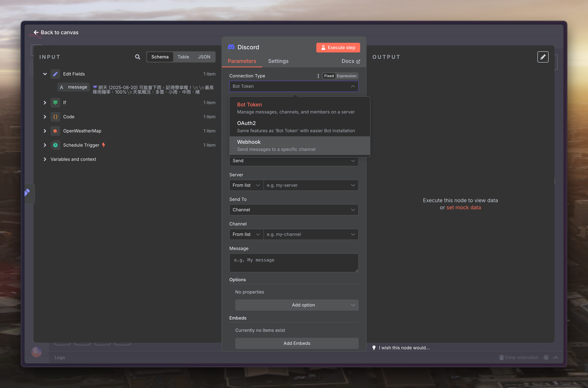Open the Settings tab
Viewport: 588px width, 388px height.
tap(278, 61)
